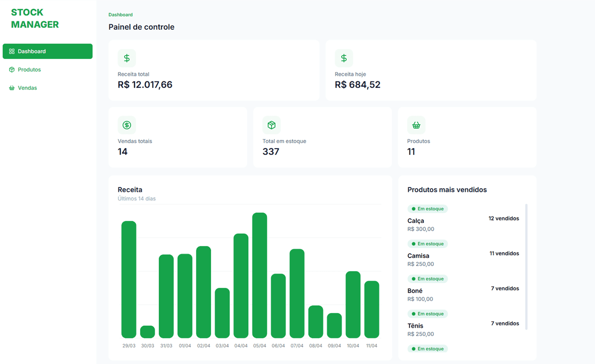Select the Boné product in list
595x364 pixels.
click(415, 291)
